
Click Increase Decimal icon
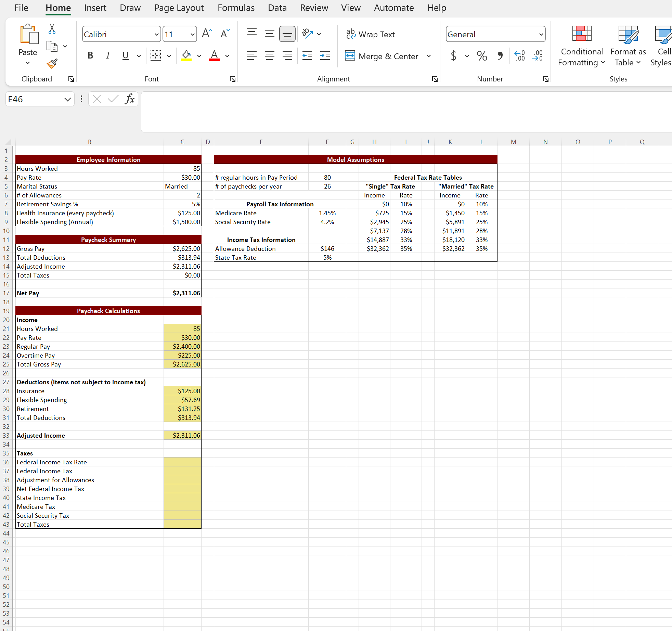click(x=519, y=56)
